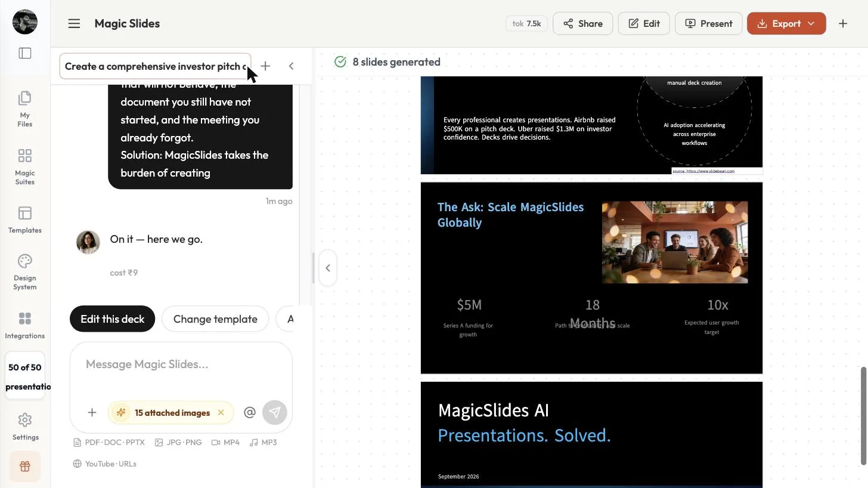Click Edit this deck
The width and height of the screenshot is (868, 488).
(112, 319)
